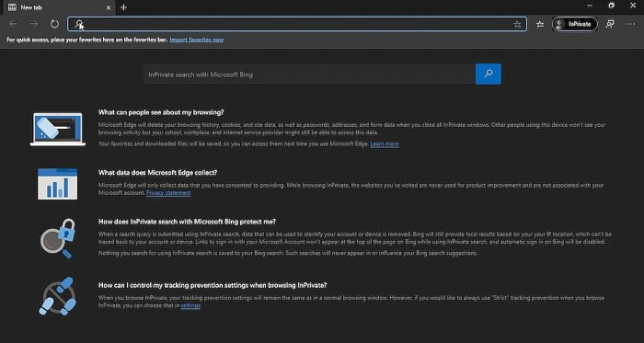Close the New tab tab
The height and width of the screenshot is (343, 644).
[109, 7]
